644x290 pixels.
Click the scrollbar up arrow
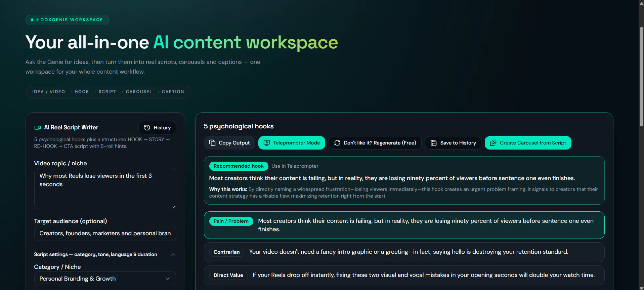[x=641, y=3]
